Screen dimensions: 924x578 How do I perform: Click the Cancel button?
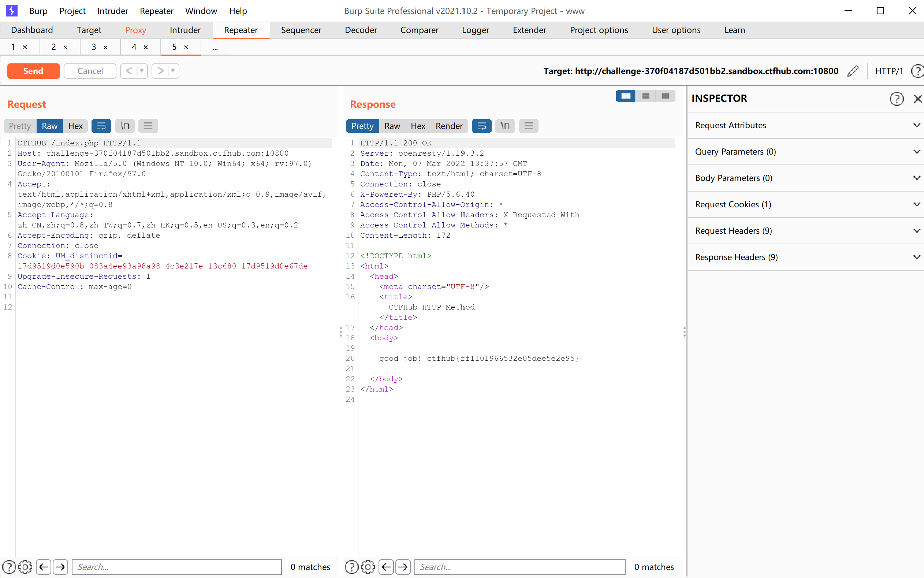tap(90, 71)
